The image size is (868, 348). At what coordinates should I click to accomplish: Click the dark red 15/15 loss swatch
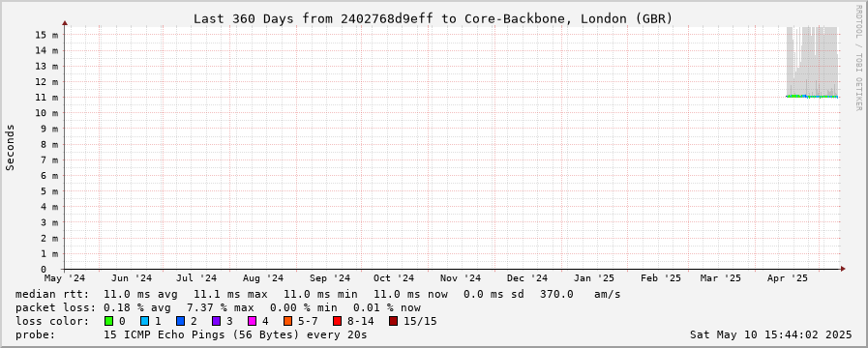393,321
